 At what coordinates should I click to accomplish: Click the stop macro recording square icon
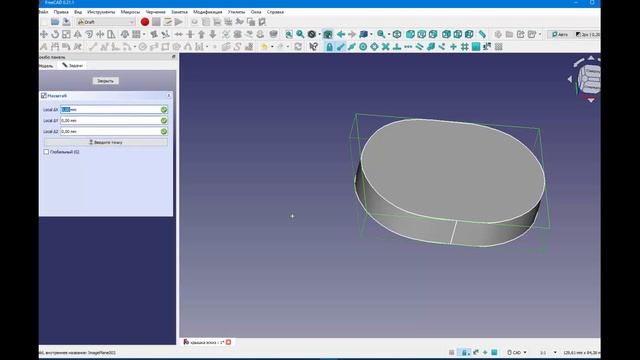(156, 22)
